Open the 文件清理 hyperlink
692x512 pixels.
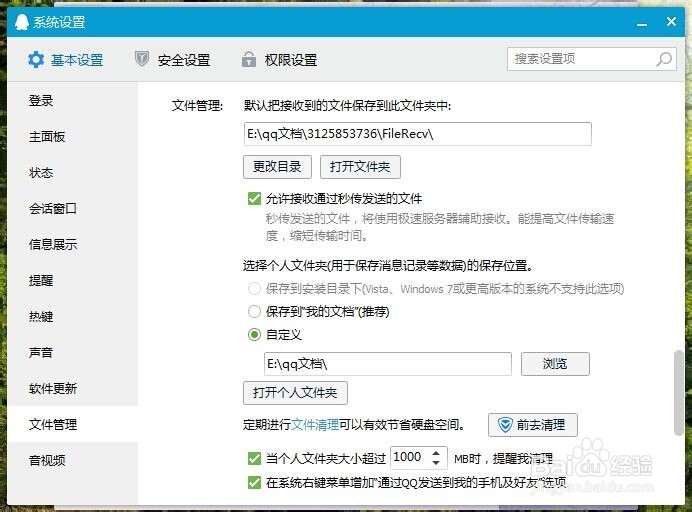[x=315, y=425]
